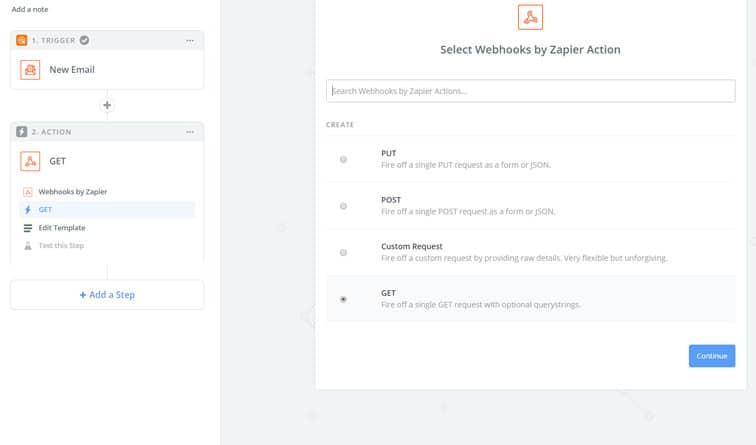Select the POST radio button
Screen dimensions: 756x445
point(344,206)
